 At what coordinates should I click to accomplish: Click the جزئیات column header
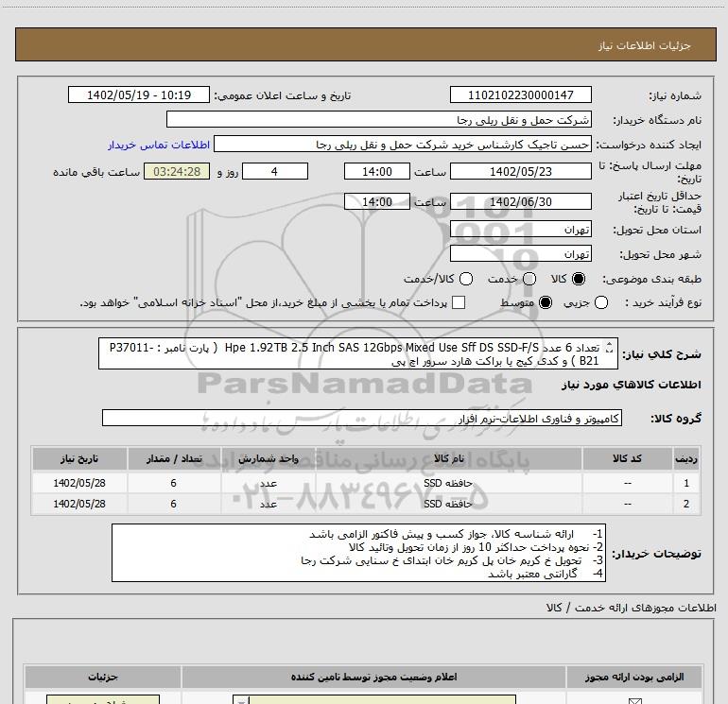[103, 678]
